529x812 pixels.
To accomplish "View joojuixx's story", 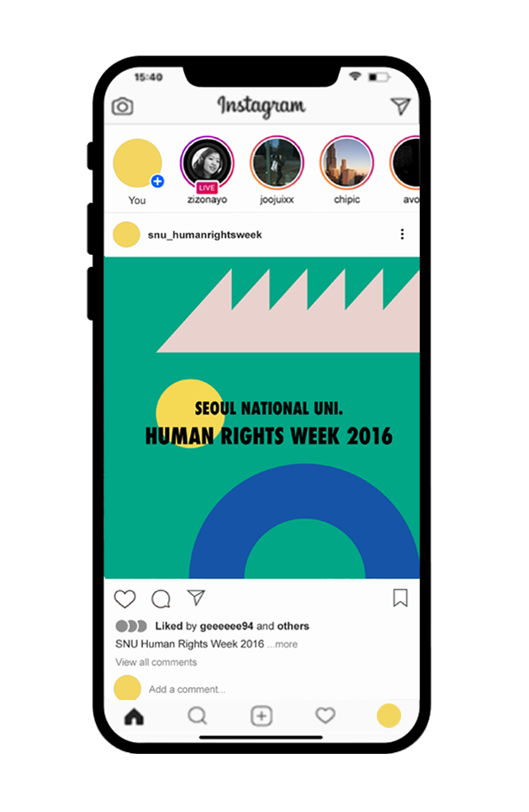I will coord(277,163).
